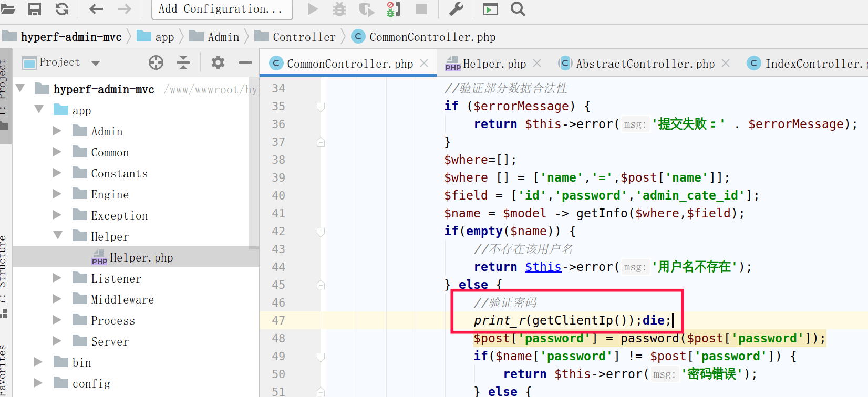Close the Helper.php tab
This screenshot has width=868, height=397.
(x=537, y=63)
